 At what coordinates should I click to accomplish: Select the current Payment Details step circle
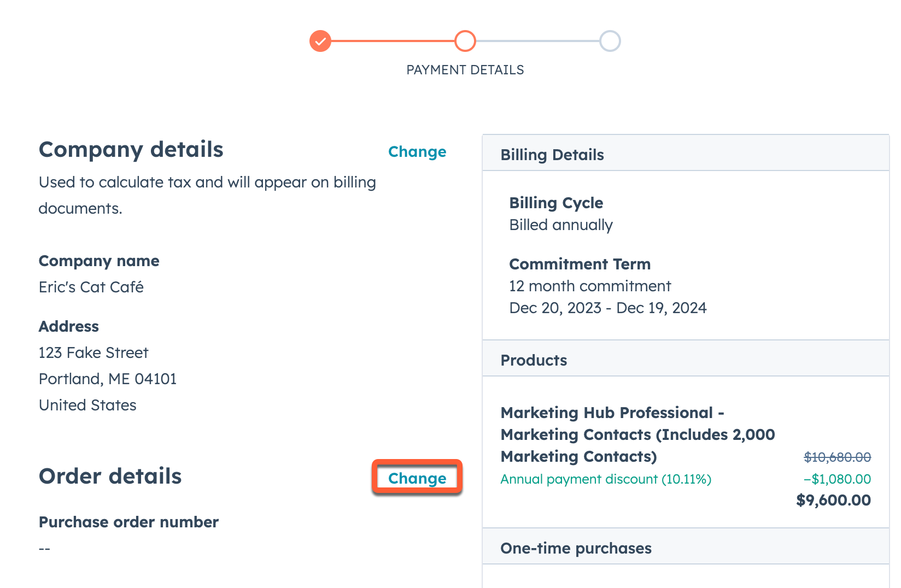(x=465, y=41)
